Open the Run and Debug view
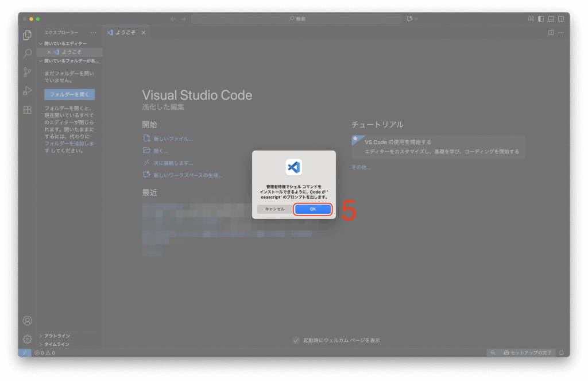The height and width of the screenshot is (381, 588). point(27,91)
